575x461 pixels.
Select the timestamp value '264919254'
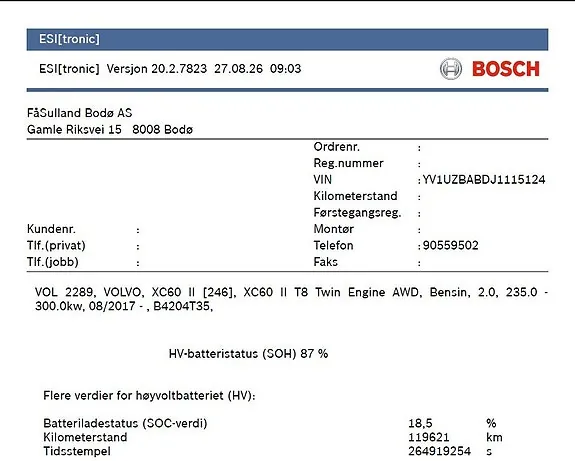click(x=440, y=451)
